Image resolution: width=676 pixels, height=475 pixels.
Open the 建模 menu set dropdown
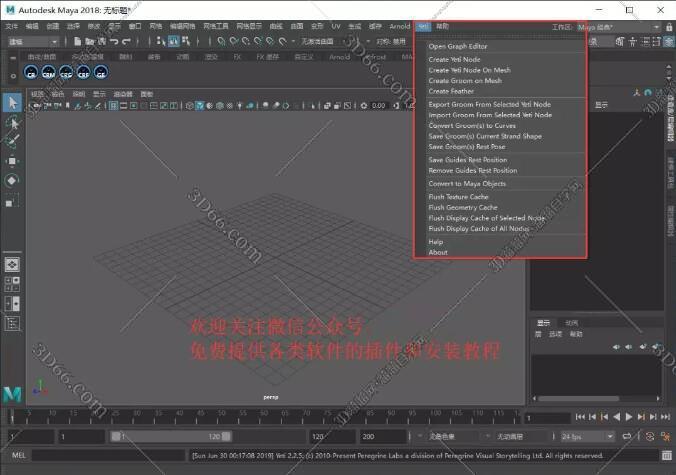point(33,41)
